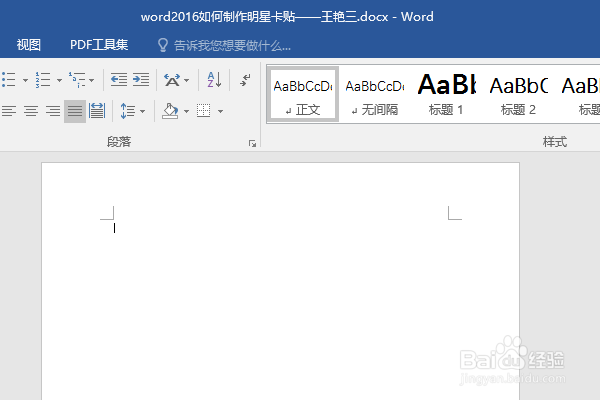
Task: Open bullet list style dropdown arrow
Action: coord(25,80)
